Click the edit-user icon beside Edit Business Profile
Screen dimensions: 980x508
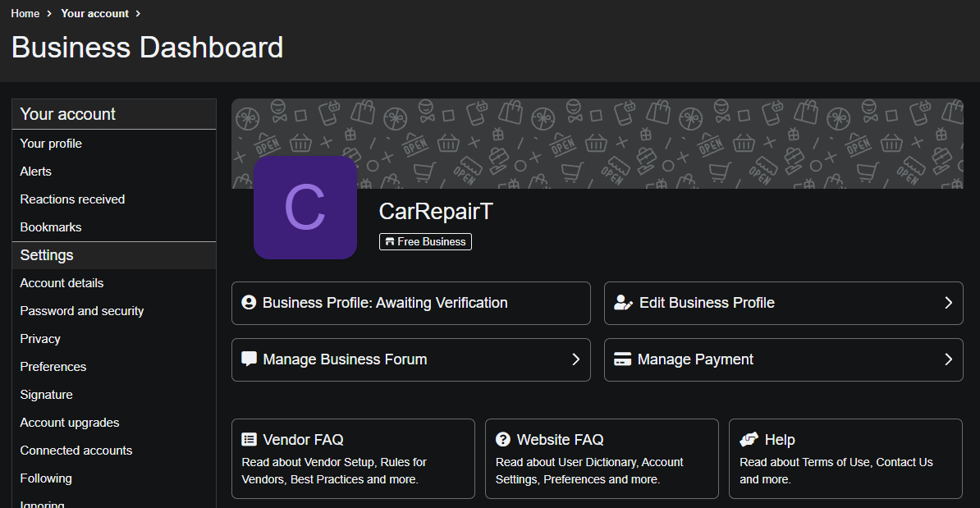coord(623,303)
